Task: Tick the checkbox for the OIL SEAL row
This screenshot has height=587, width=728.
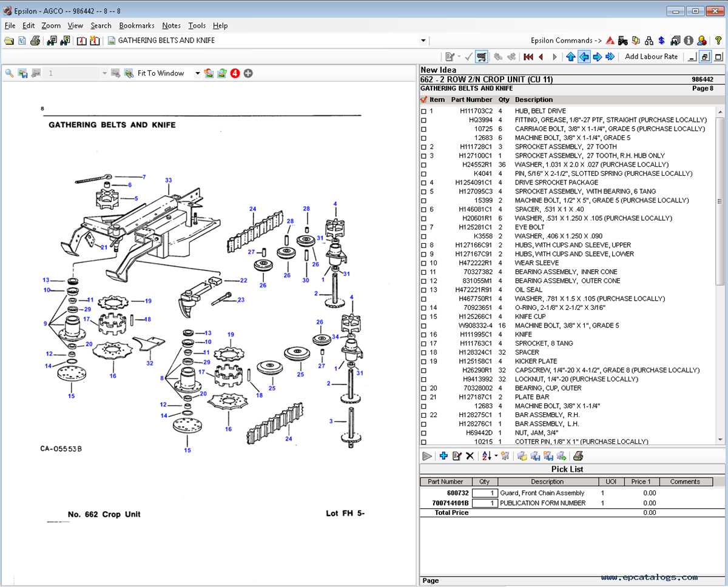Action: [424, 290]
